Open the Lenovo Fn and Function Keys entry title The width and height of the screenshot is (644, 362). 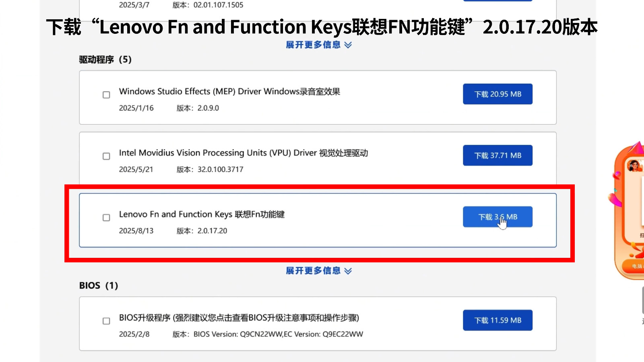click(202, 214)
